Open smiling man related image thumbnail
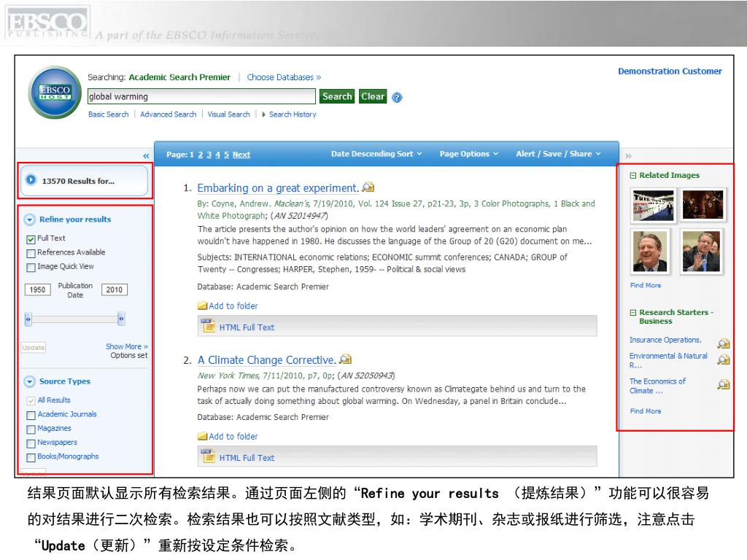Viewport: 747px width, 560px height. pos(650,252)
